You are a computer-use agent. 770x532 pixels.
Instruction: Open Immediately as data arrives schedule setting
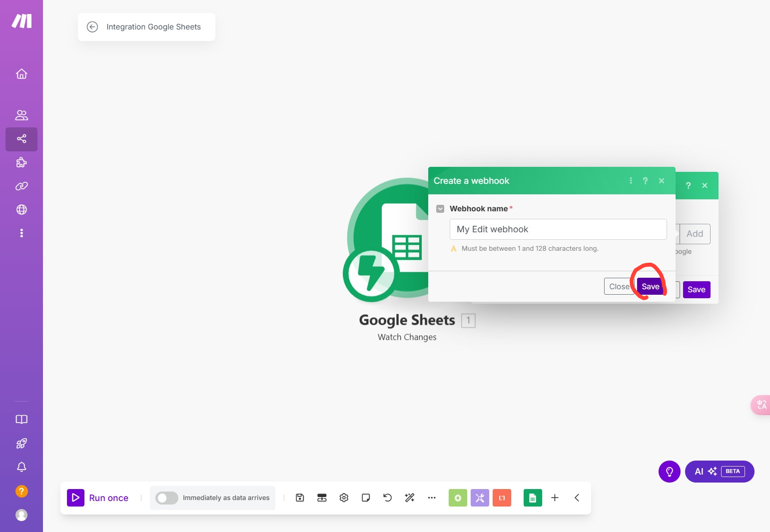pyautogui.click(x=226, y=498)
